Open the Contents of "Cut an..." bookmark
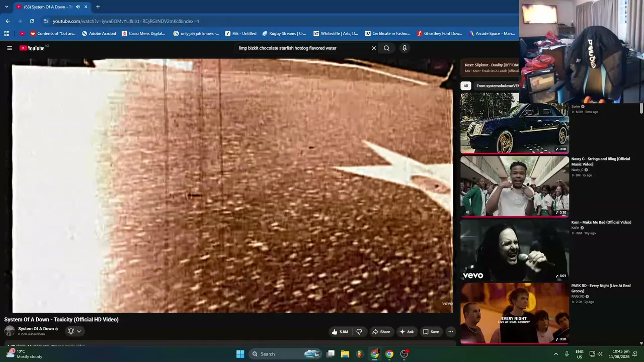Image resolution: width=644 pixels, height=362 pixels. [52, 34]
